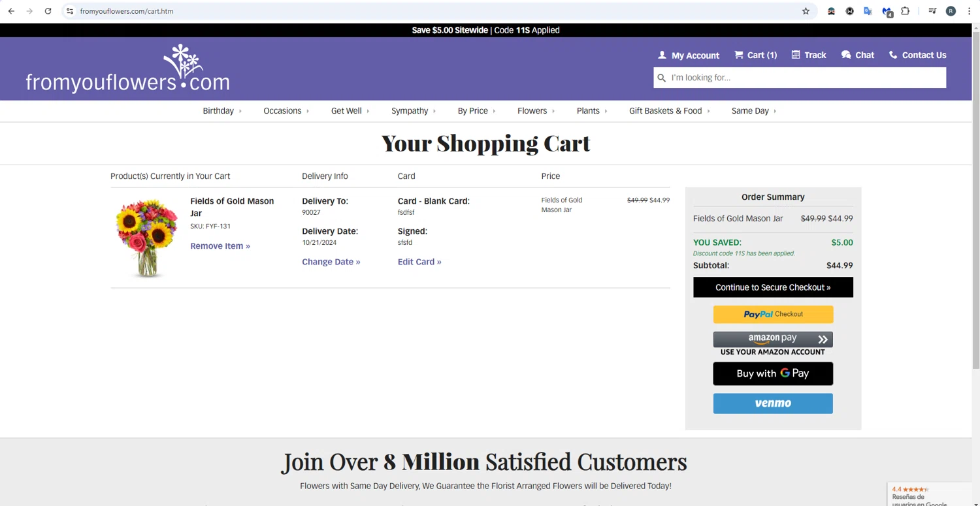
Task: Open the Google reviews 4.4 rating badge
Action: [929, 495]
